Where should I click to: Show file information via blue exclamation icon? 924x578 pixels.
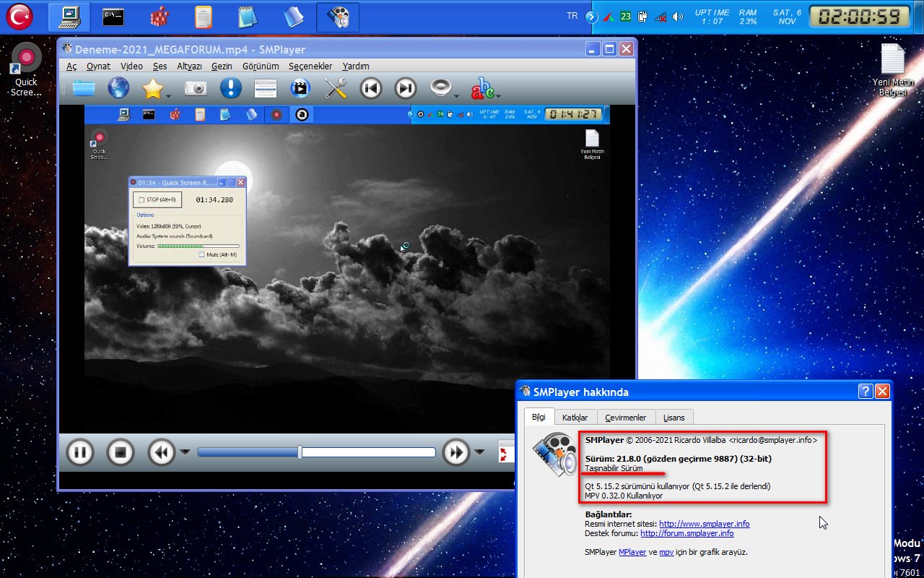(x=230, y=89)
